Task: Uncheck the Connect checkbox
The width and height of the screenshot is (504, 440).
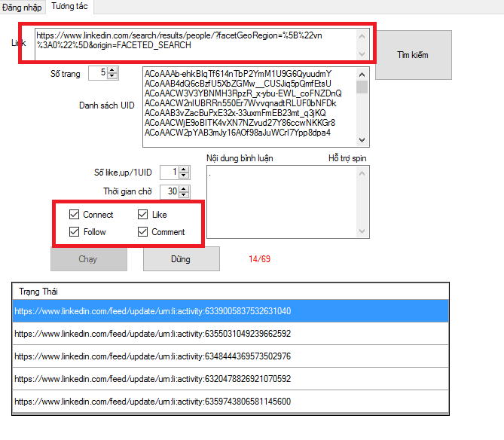Action: 75,215
